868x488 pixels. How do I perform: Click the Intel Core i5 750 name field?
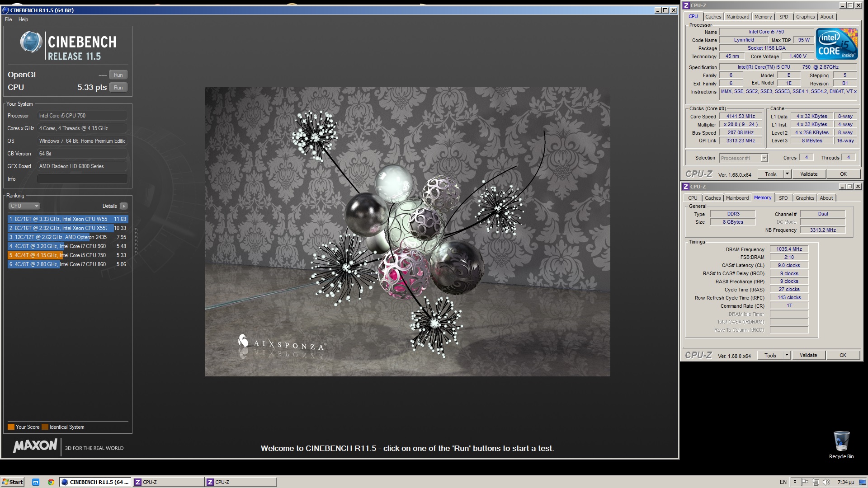[766, 32]
